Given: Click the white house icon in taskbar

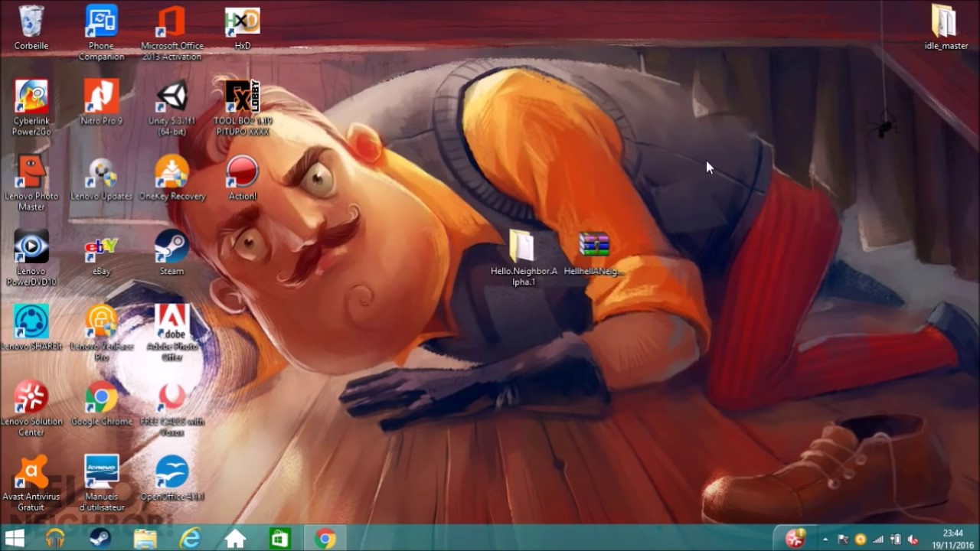Looking at the screenshot, I should 235,539.
